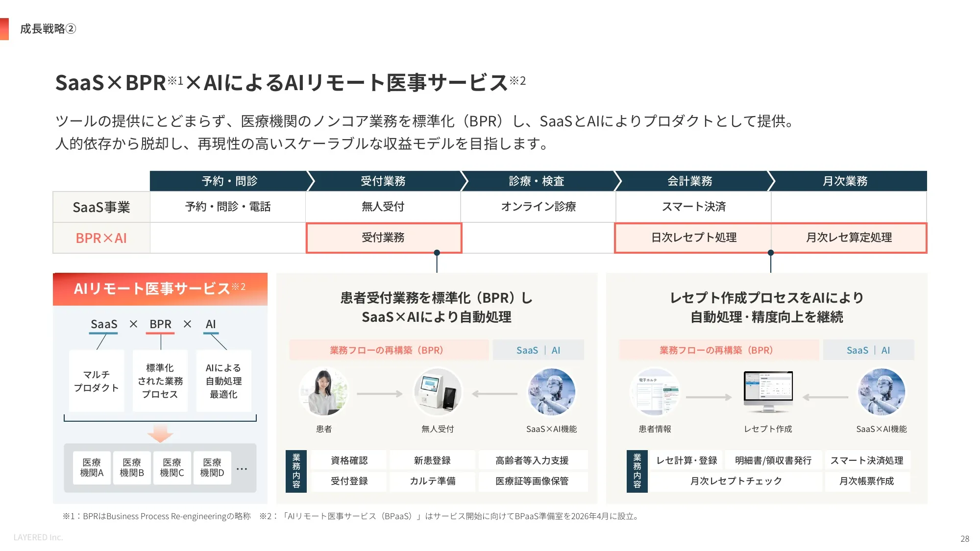This screenshot has width=980, height=551.
Task: Click the 月次帳票作成 task box
Action: point(867,481)
